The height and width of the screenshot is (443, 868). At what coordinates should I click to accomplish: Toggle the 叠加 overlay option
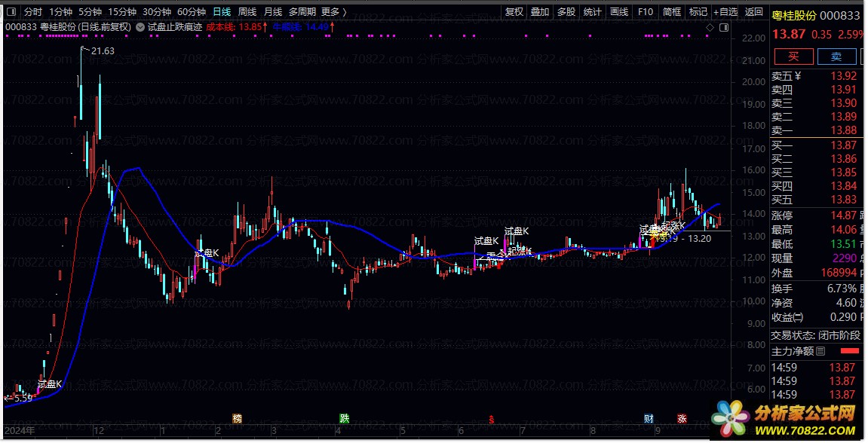[x=540, y=12]
